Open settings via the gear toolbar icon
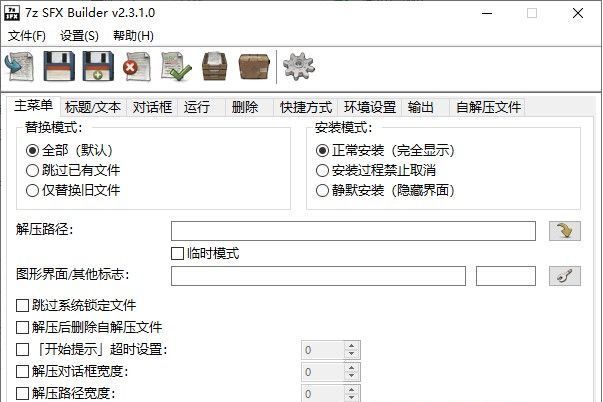The width and height of the screenshot is (603, 402). [299, 67]
